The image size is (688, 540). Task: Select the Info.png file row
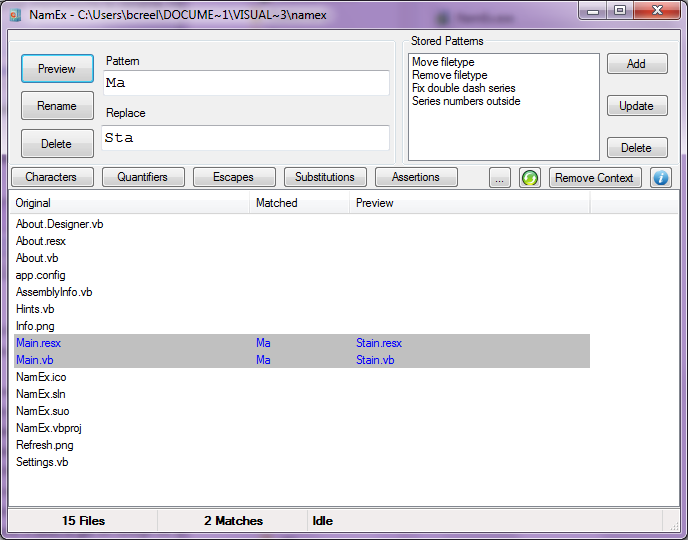[x=300, y=326]
